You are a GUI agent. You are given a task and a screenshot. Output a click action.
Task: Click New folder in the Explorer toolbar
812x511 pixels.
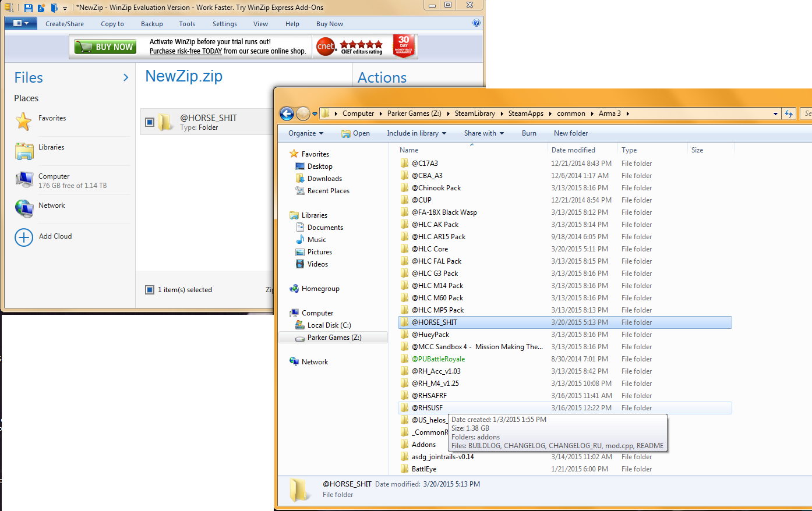click(571, 133)
